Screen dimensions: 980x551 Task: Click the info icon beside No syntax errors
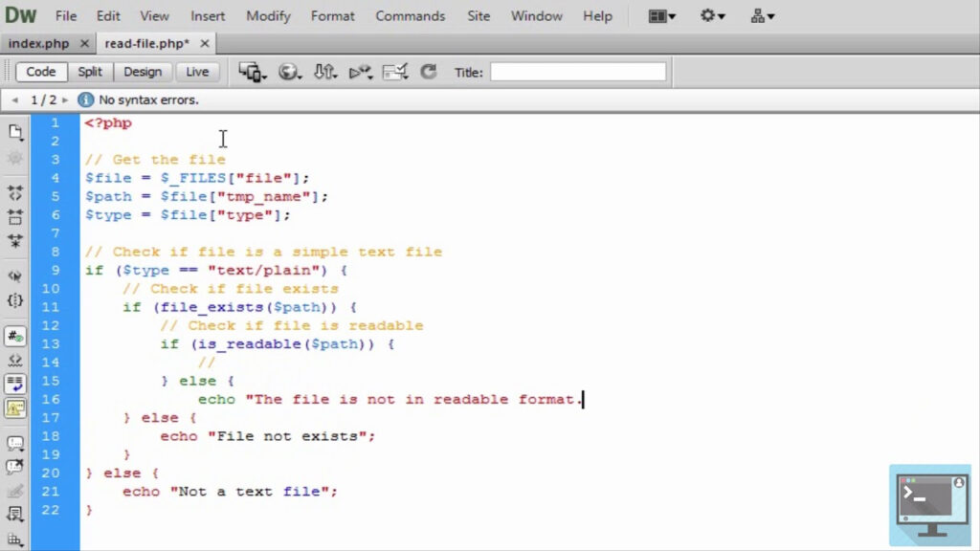coord(85,99)
